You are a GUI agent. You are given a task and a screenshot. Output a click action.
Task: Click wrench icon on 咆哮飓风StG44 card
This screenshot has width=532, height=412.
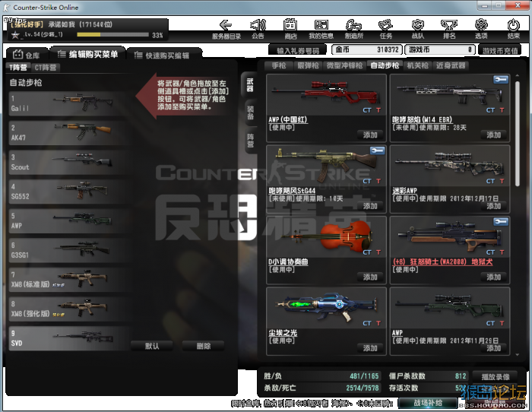tap(377, 151)
